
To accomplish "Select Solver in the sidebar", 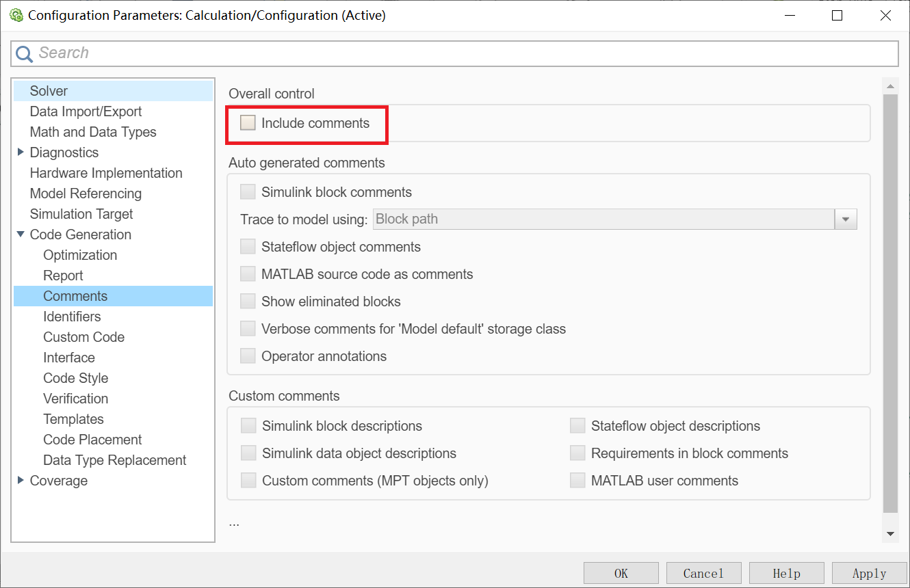I will [x=48, y=90].
